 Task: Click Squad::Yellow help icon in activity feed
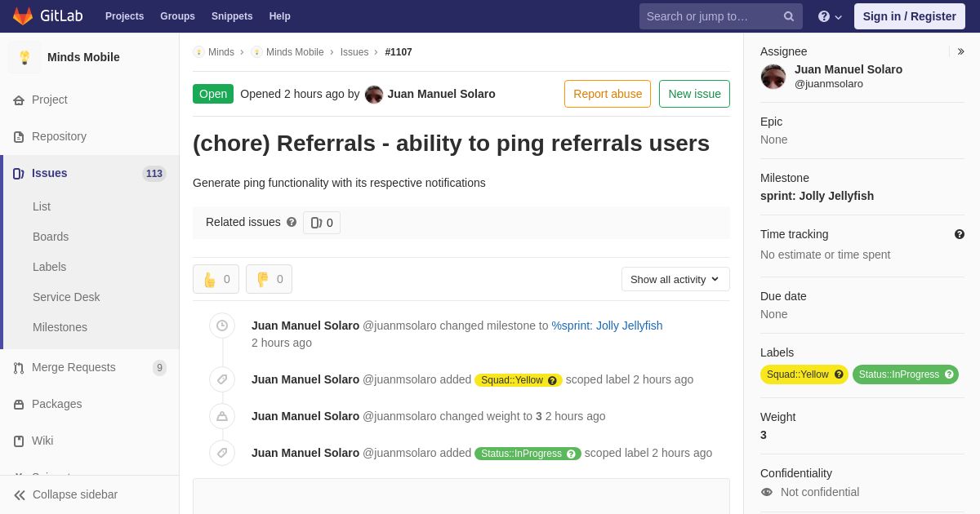coord(553,380)
